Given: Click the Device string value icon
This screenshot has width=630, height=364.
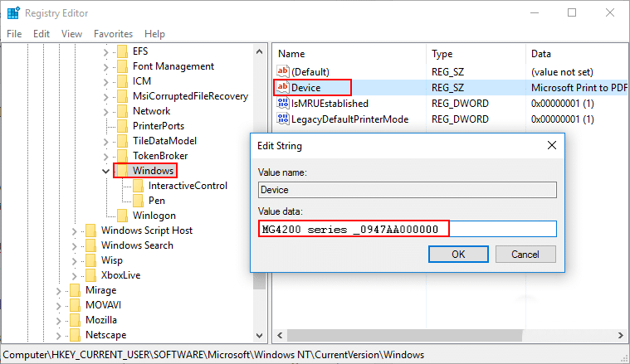Looking at the screenshot, I should 283,87.
